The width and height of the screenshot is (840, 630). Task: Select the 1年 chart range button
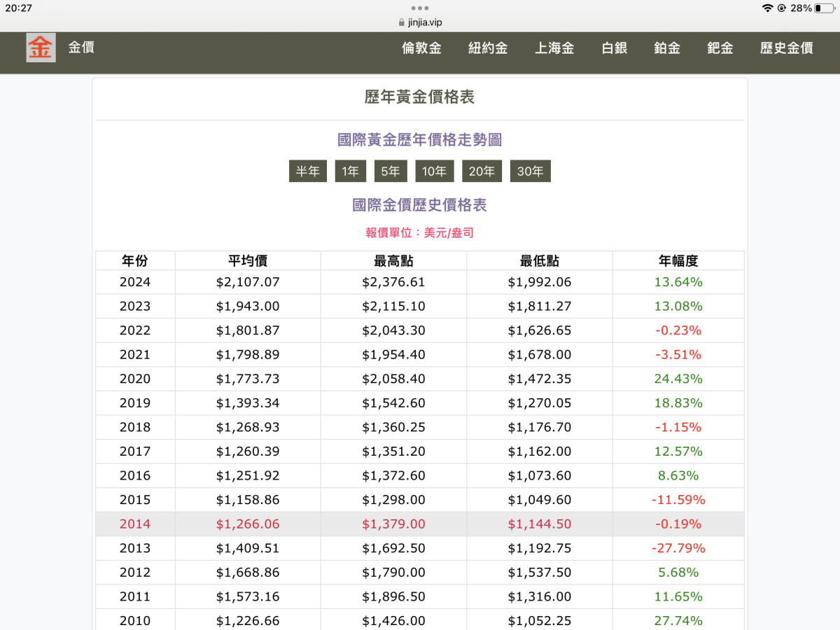coord(351,171)
